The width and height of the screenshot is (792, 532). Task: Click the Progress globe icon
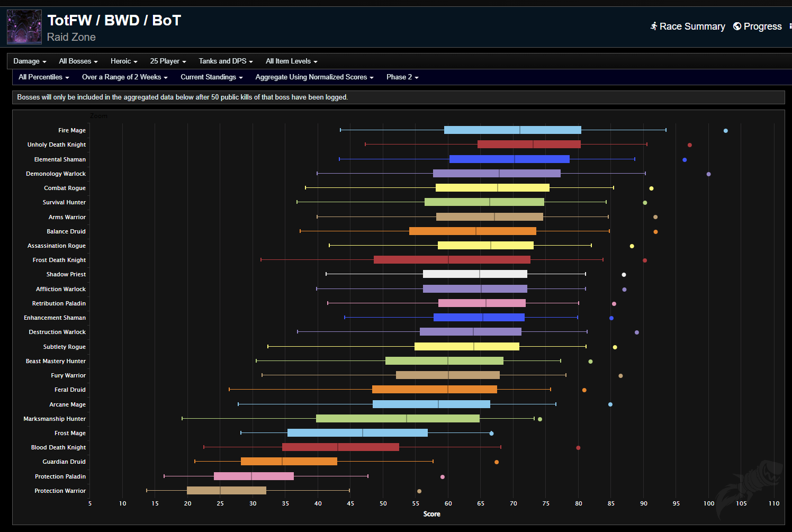tap(737, 26)
